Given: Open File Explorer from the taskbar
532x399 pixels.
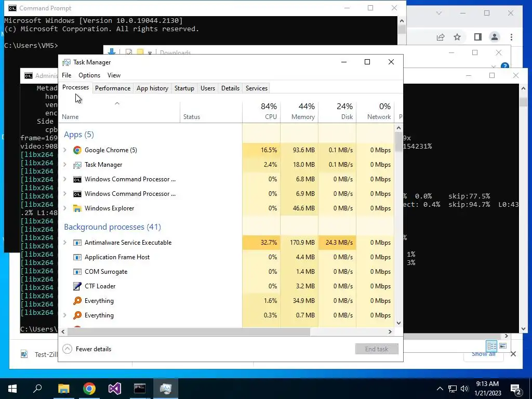Looking at the screenshot, I should coord(63,389).
